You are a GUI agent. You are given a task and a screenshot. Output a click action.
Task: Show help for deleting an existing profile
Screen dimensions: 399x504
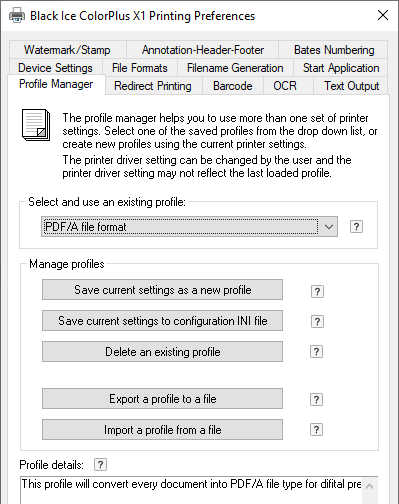click(x=316, y=352)
